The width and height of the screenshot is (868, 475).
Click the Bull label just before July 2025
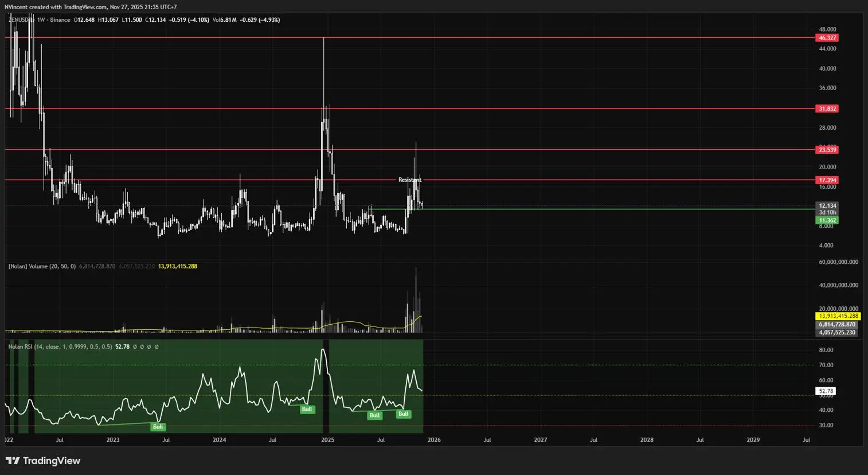374,415
